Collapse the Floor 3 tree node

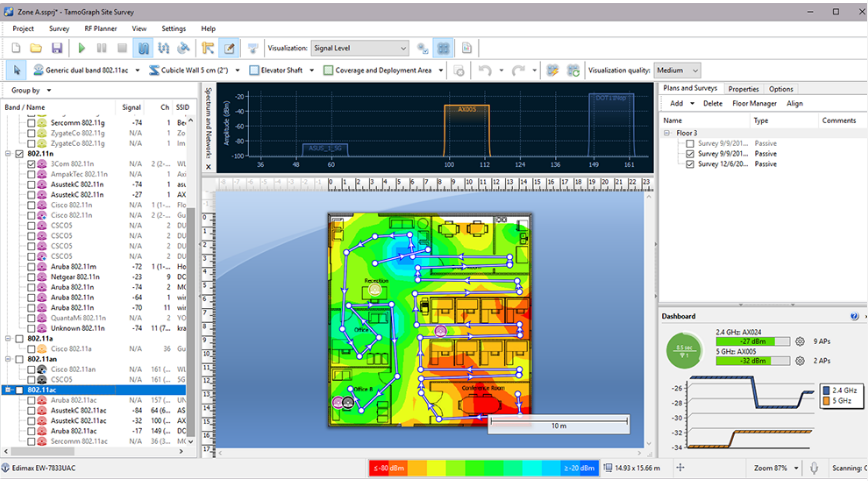click(x=667, y=133)
